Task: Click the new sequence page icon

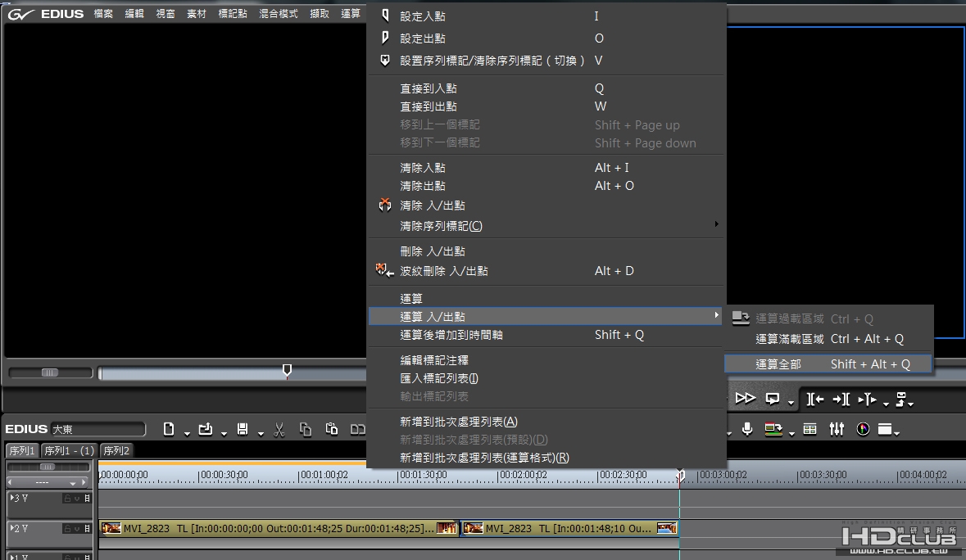Action: tap(168, 429)
